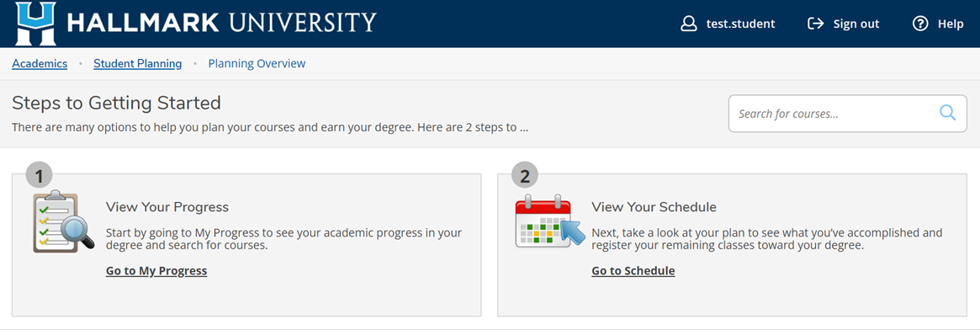Click the Hallmark University shield logo
This screenshot has width=980, height=330.
tap(35, 24)
